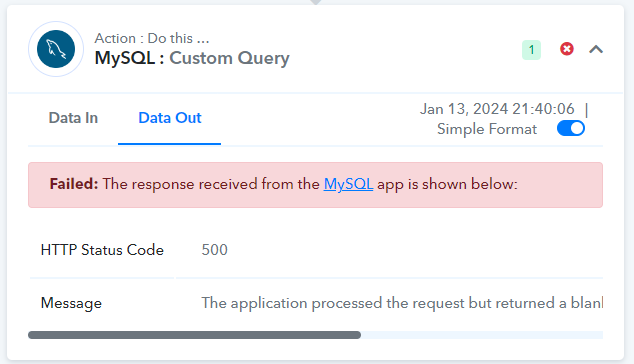Collapse the MySQL Custom Query step
The height and width of the screenshot is (364, 634).
[596, 49]
